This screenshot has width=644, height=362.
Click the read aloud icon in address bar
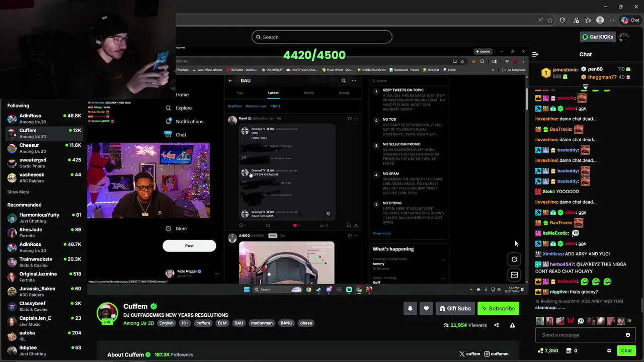(x=540, y=20)
